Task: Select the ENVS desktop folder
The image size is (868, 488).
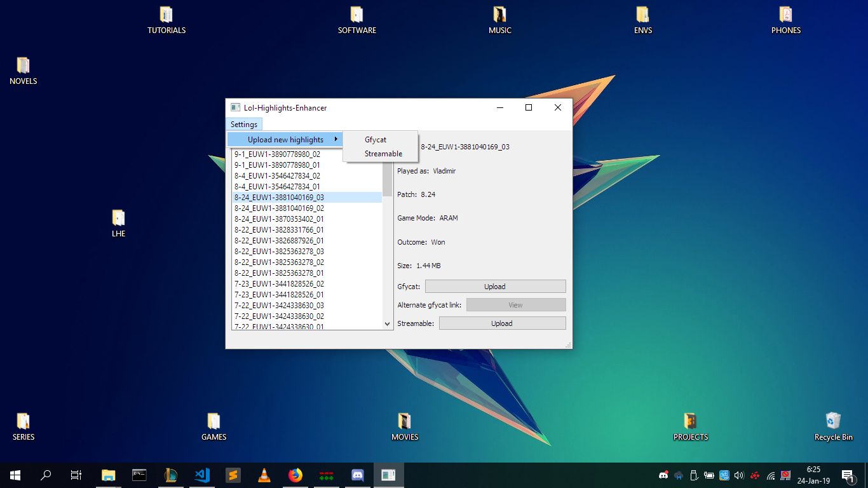Action: click(642, 20)
